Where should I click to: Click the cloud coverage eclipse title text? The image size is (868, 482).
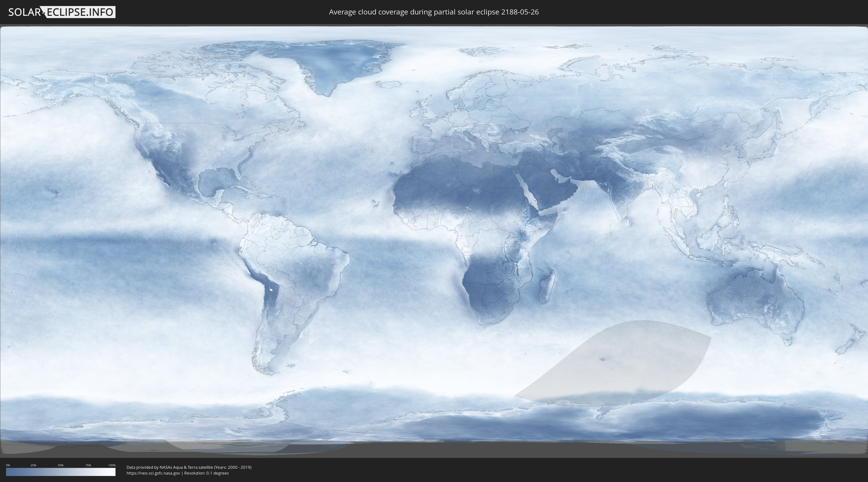(434, 12)
